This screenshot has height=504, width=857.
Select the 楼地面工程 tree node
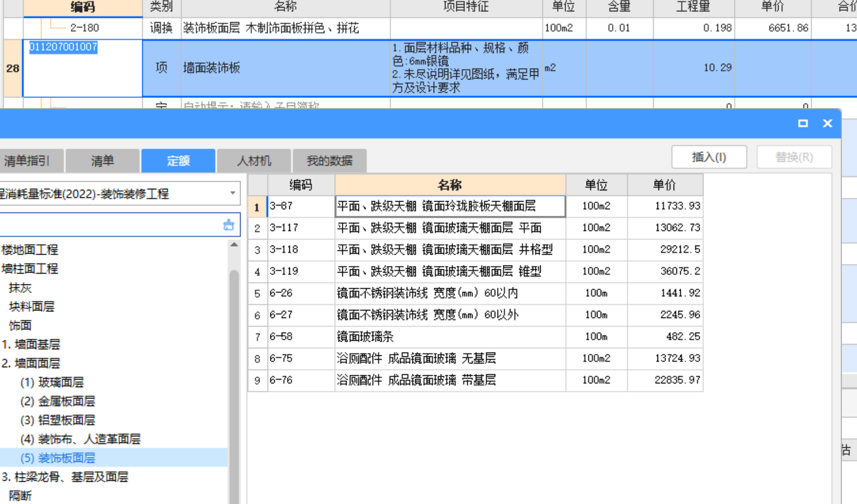coord(30,250)
